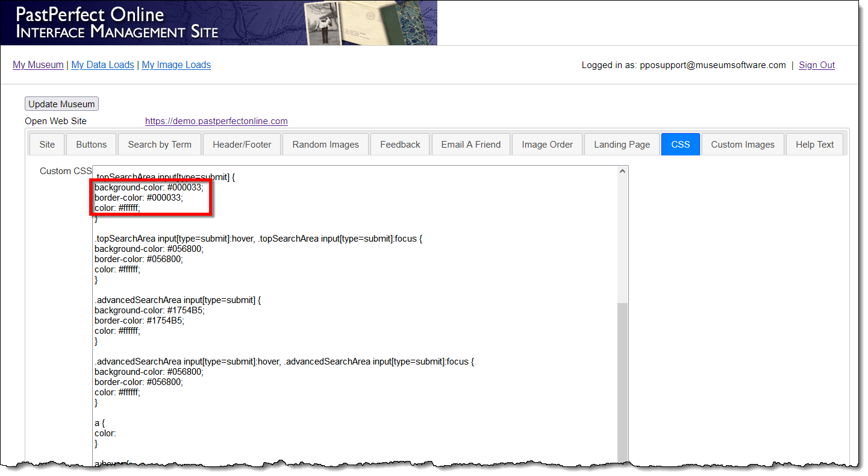868x476 pixels.
Task: Open My Image Loads page
Action: (176, 65)
